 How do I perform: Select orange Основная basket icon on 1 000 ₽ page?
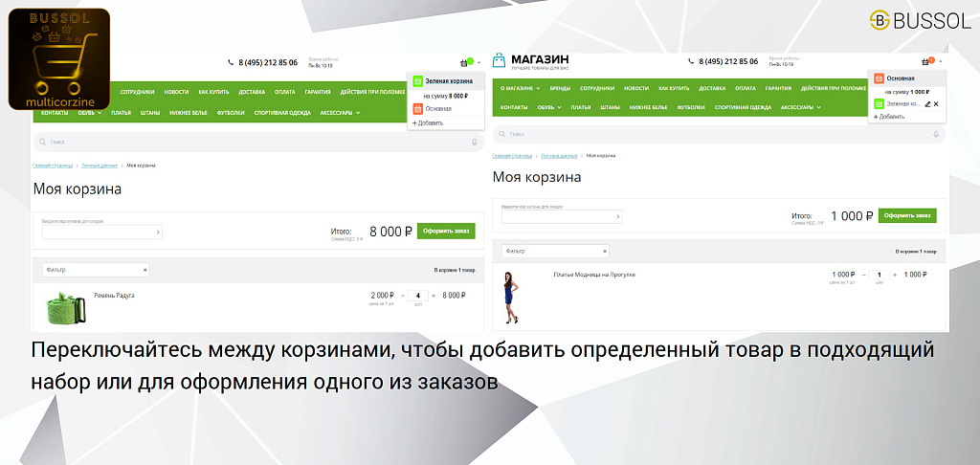tap(879, 78)
